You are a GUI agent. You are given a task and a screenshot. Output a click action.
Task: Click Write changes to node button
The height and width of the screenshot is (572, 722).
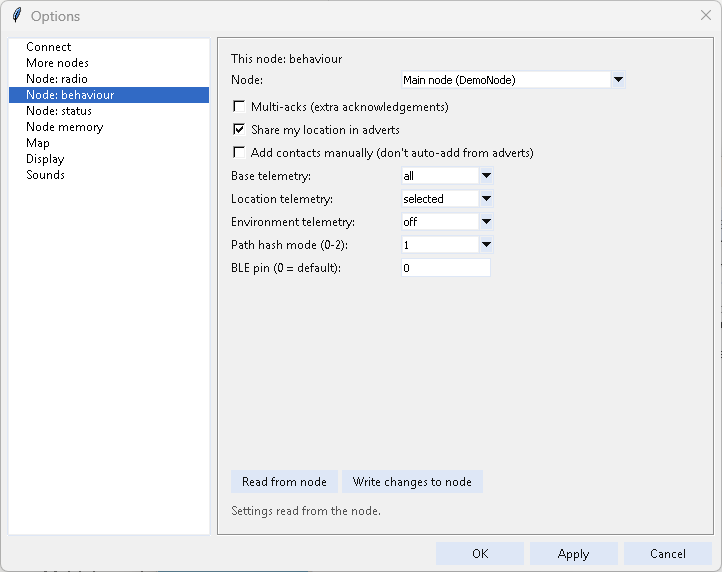point(412,482)
